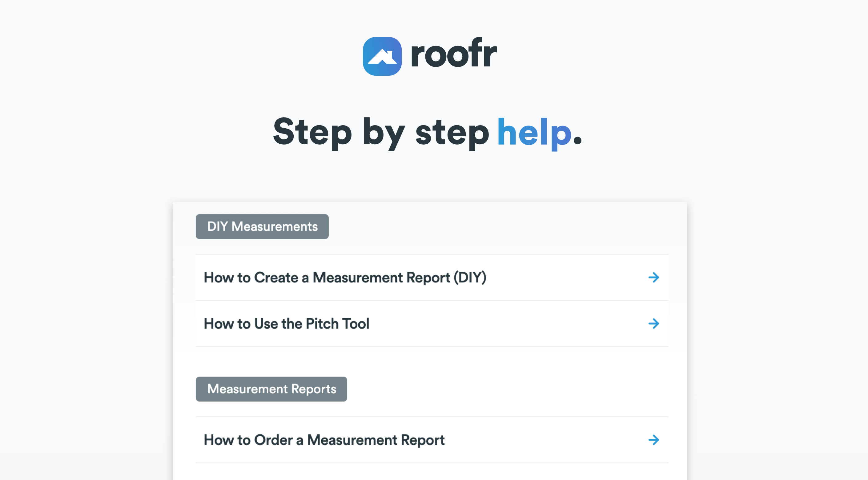This screenshot has height=480, width=868.
Task: Toggle the DIY Measurements section header
Action: (x=262, y=226)
